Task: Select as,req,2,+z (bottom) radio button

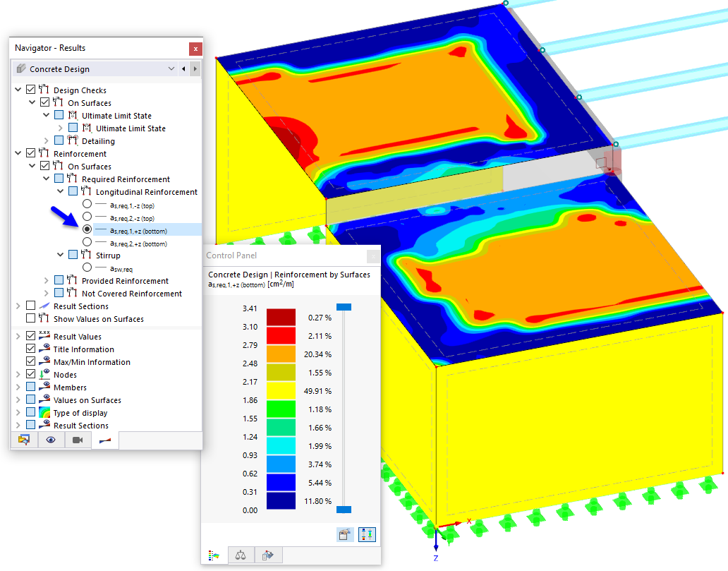Action: click(x=87, y=242)
